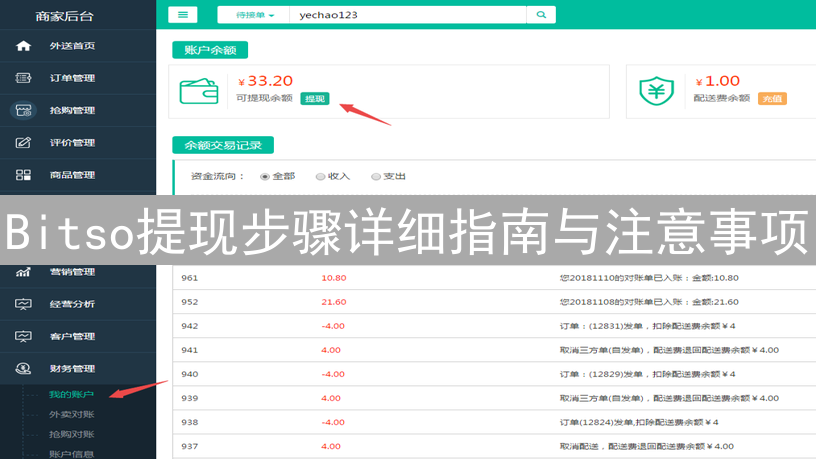Click the search field containing yechao123
Viewport: 816px width, 459px height.
click(408, 15)
